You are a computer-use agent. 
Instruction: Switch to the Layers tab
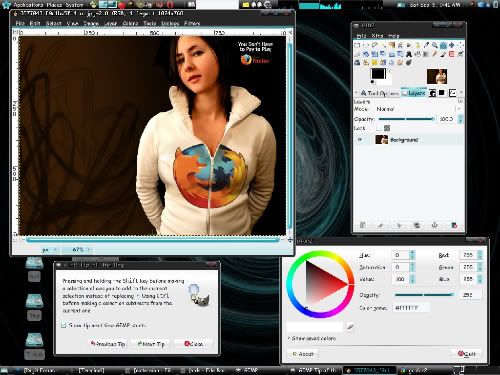414,93
